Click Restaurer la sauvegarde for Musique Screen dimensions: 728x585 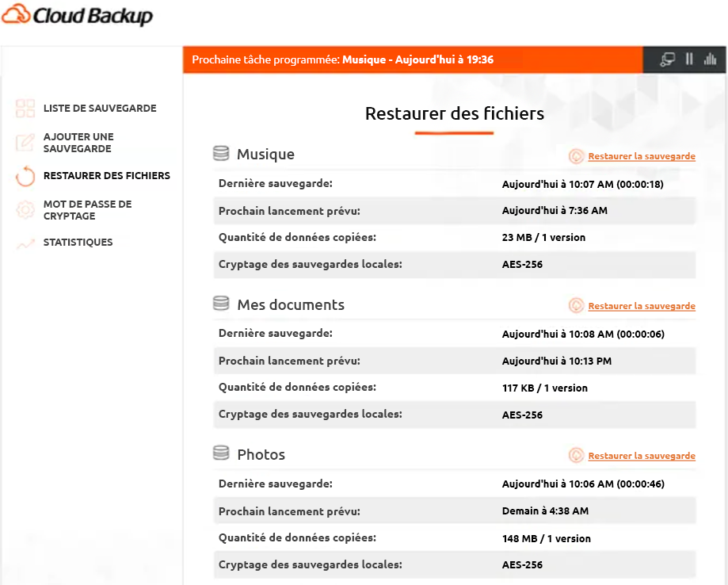pyautogui.click(x=642, y=156)
